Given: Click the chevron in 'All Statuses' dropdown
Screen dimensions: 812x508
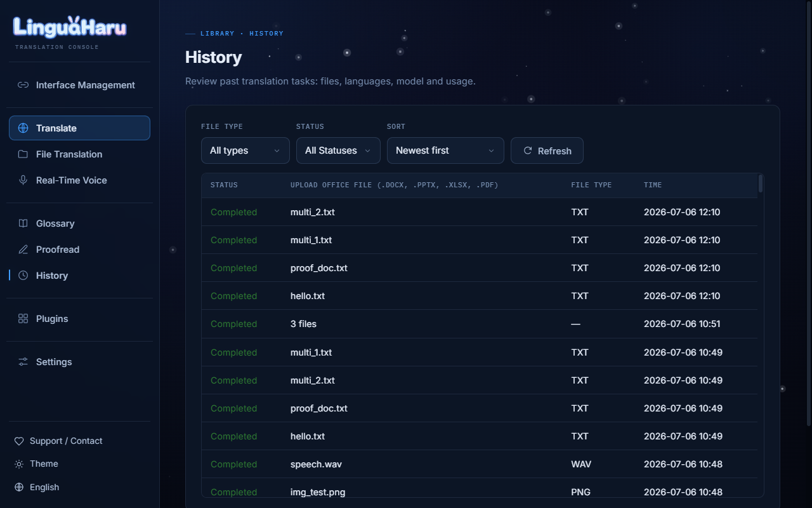Looking at the screenshot, I should coord(367,151).
